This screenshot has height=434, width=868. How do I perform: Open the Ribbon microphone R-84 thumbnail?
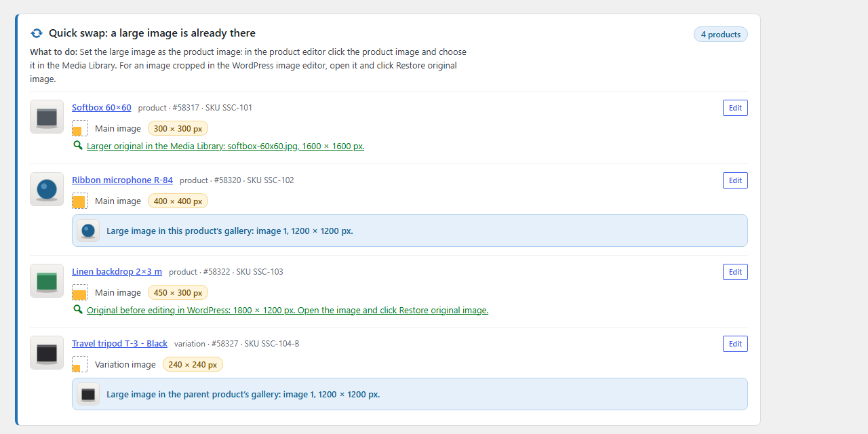47,189
